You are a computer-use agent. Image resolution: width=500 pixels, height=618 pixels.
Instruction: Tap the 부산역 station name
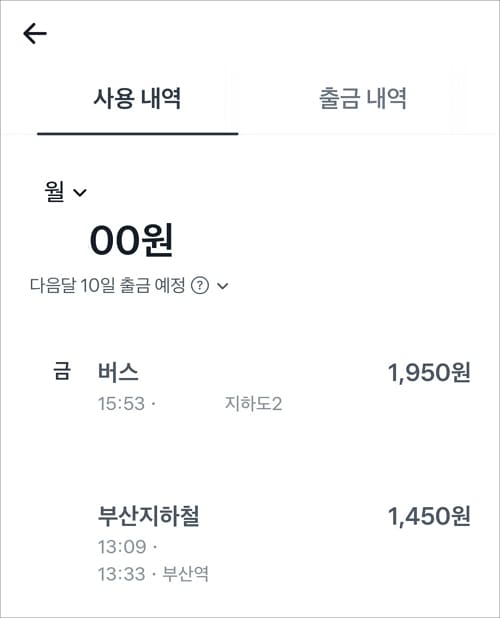[185, 574]
